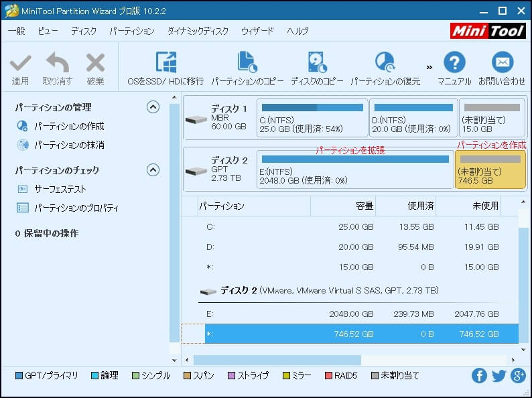Select ディスク 1 drive icon in disk map
The width and height of the screenshot is (532, 398).
pyautogui.click(x=196, y=119)
